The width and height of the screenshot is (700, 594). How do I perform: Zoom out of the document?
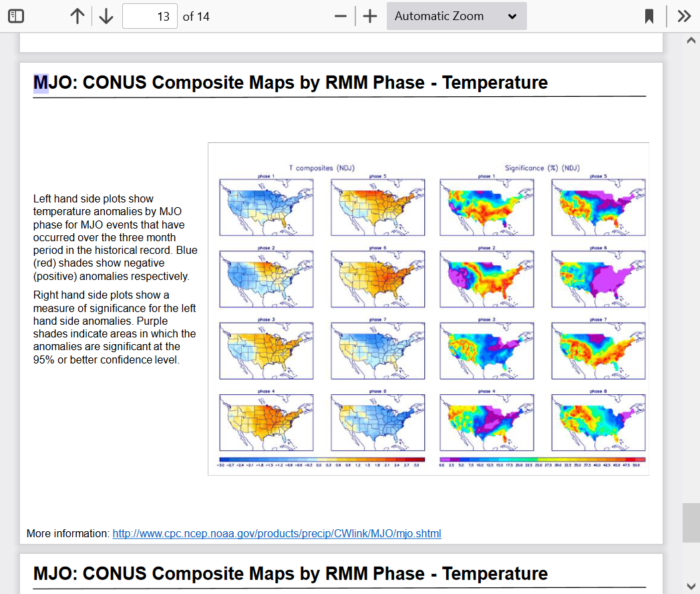coord(341,16)
